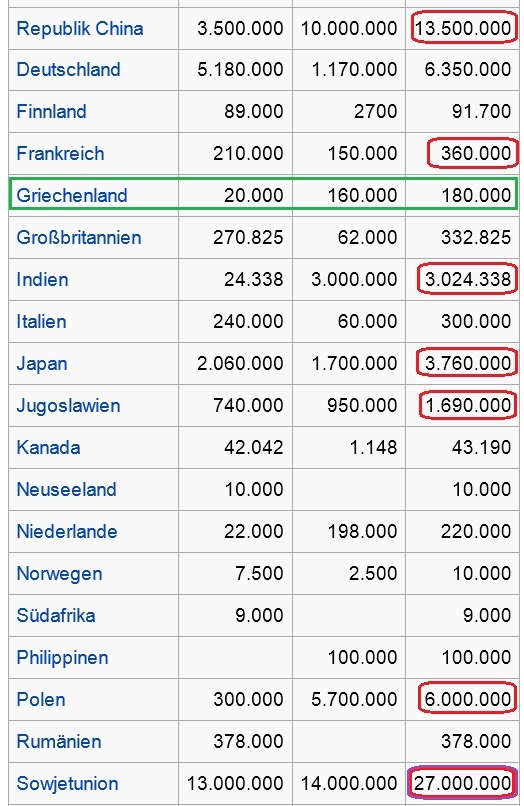Screen dimensions: 524x806
Task: Open the Frankreich link
Action: 60,153
